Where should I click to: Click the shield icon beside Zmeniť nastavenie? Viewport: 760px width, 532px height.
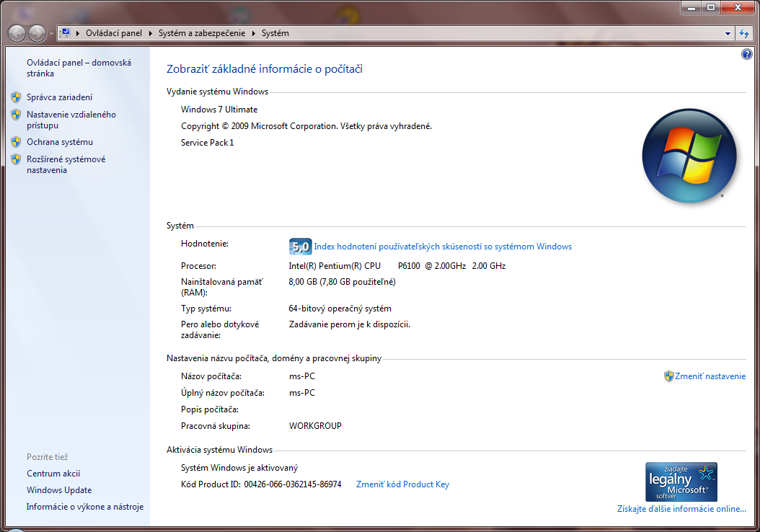(x=669, y=376)
